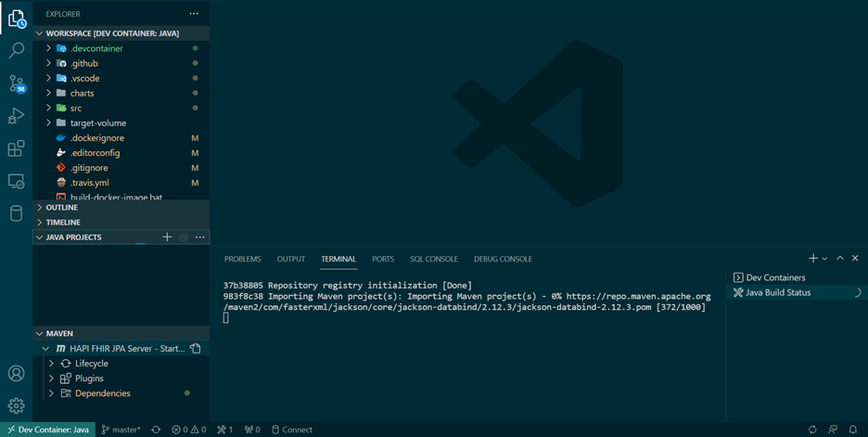Open the Manage gear settings icon
Image resolution: width=868 pixels, height=437 pixels.
pyautogui.click(x=16, y=405)
